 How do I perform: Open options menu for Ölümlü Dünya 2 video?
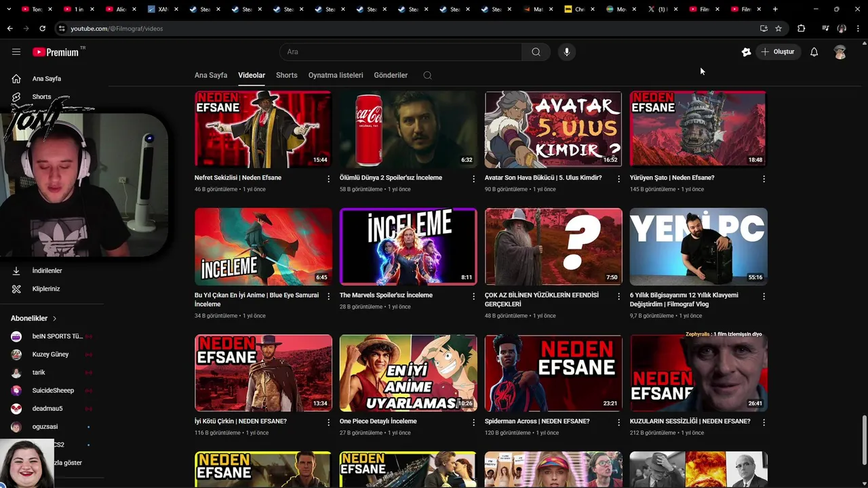(x=474, y=178)
